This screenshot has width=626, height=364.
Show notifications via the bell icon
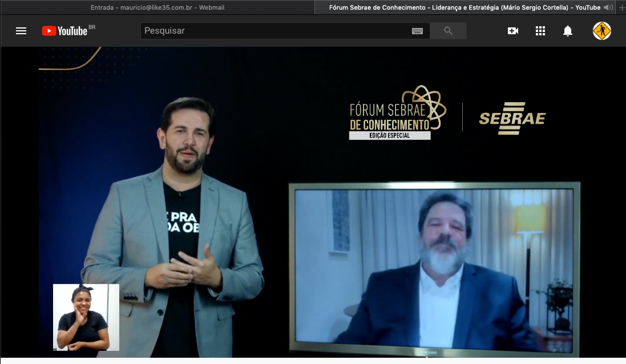(x=568, y=31)
